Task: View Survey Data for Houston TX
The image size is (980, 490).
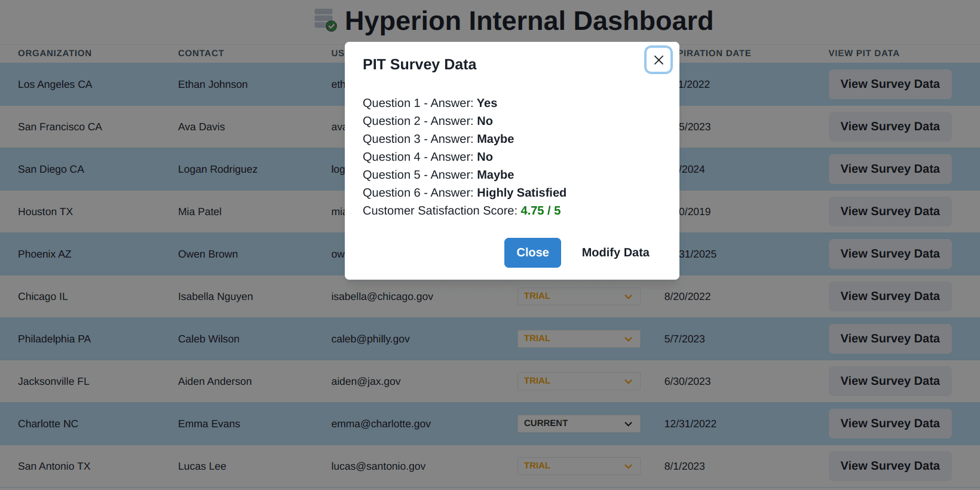Action: pyautogui.click(x=890, y=212)
